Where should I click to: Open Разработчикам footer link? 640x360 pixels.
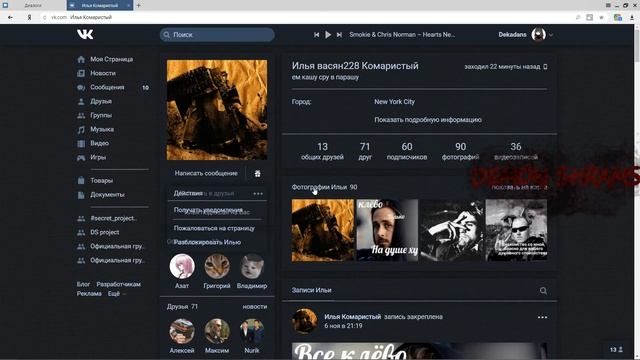coord(118,284)
